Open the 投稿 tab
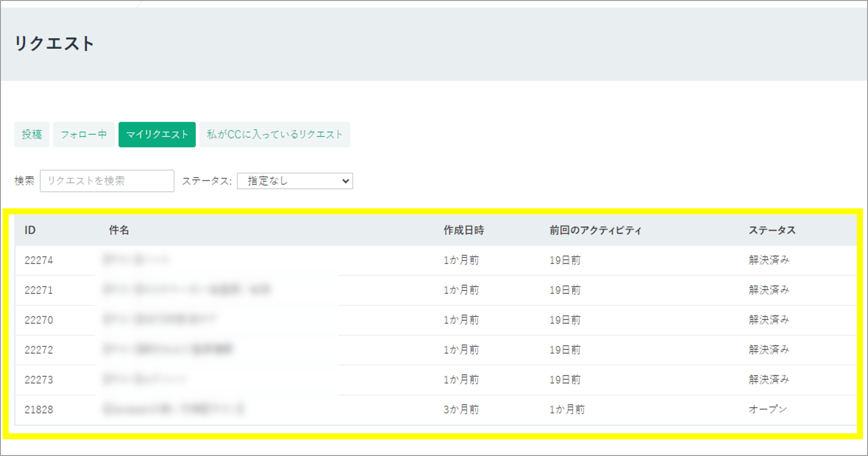 (x=32, y=134)
